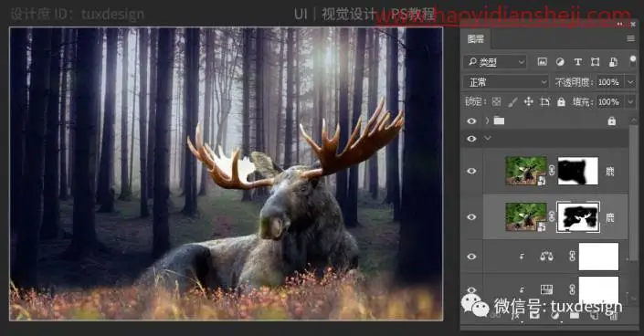Screen dimensions: 644x336
Task: Click the 填充 100% value field
Action: [609, 102]
